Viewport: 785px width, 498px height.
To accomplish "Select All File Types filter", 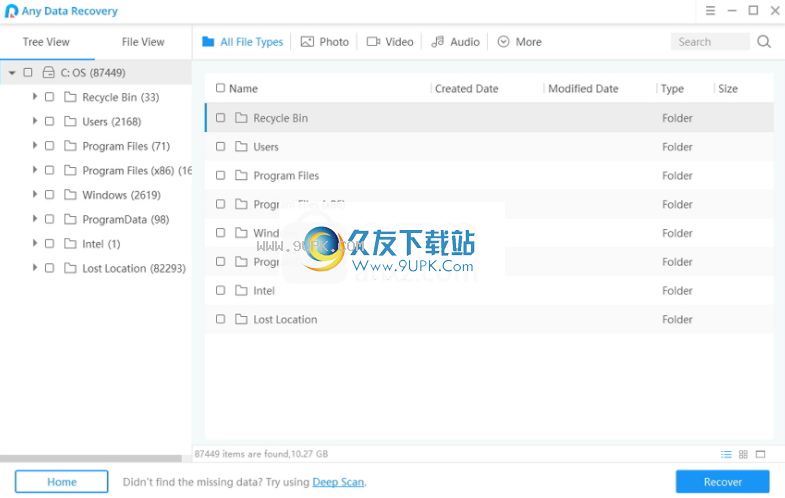I will [243, 42].
